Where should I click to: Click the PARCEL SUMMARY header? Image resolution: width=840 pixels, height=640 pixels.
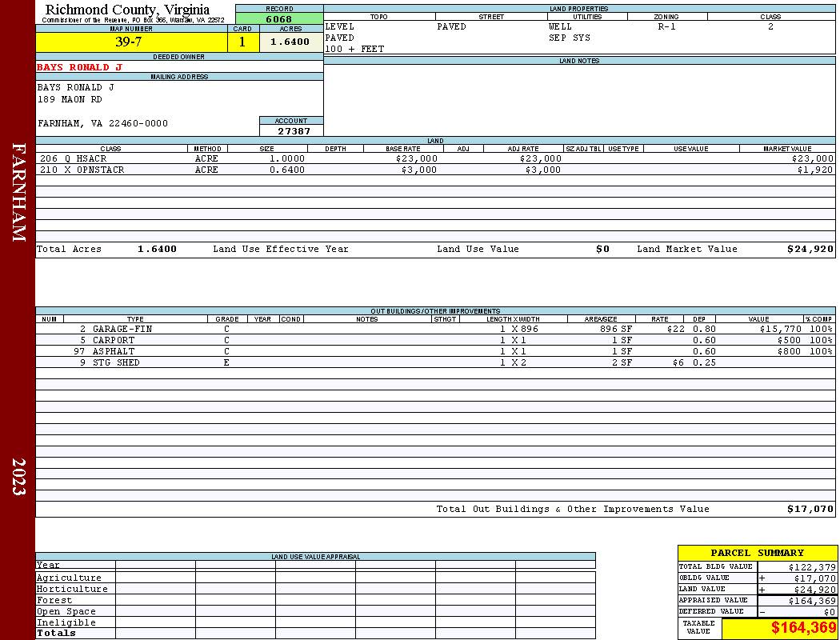click(757, 553)
